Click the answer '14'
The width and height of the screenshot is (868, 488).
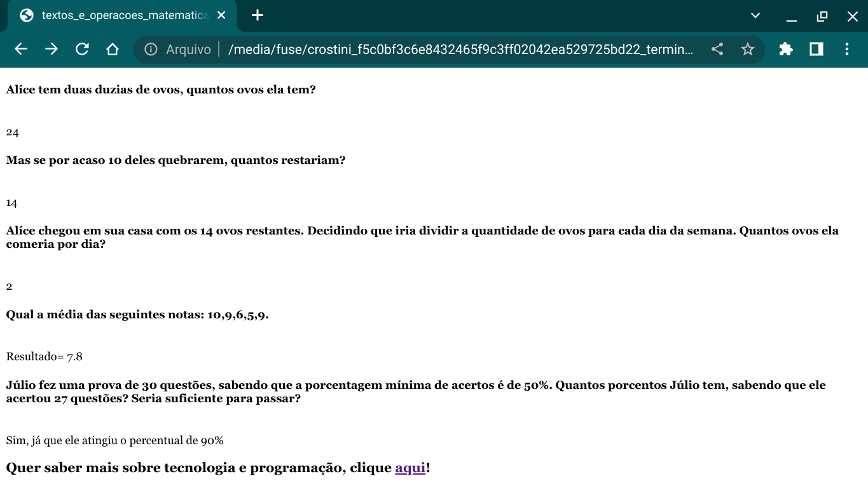(x=12, y=203)
